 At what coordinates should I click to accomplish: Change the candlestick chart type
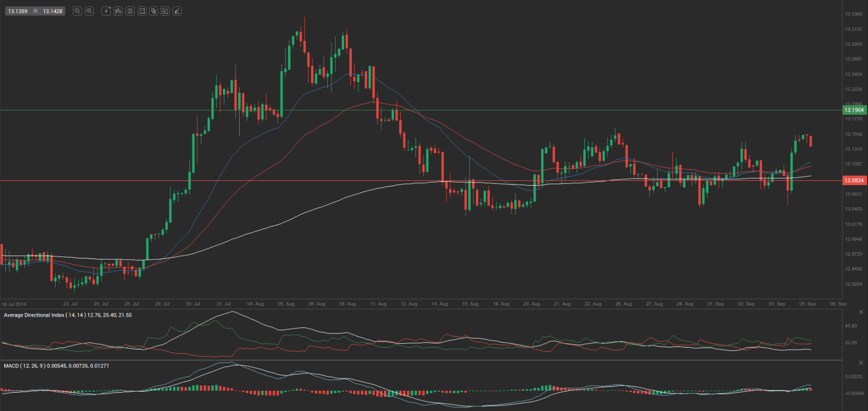[x=118, y=11]
